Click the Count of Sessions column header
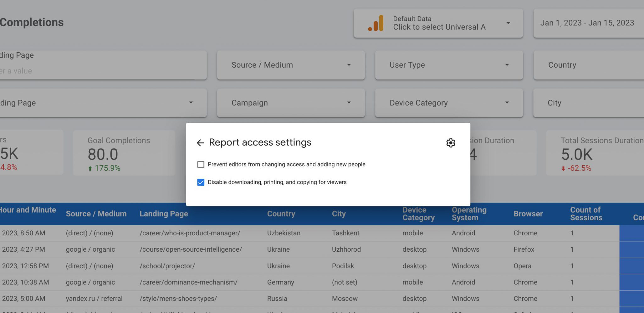Viewport: 644px width, 313px height. click(586, 214)
